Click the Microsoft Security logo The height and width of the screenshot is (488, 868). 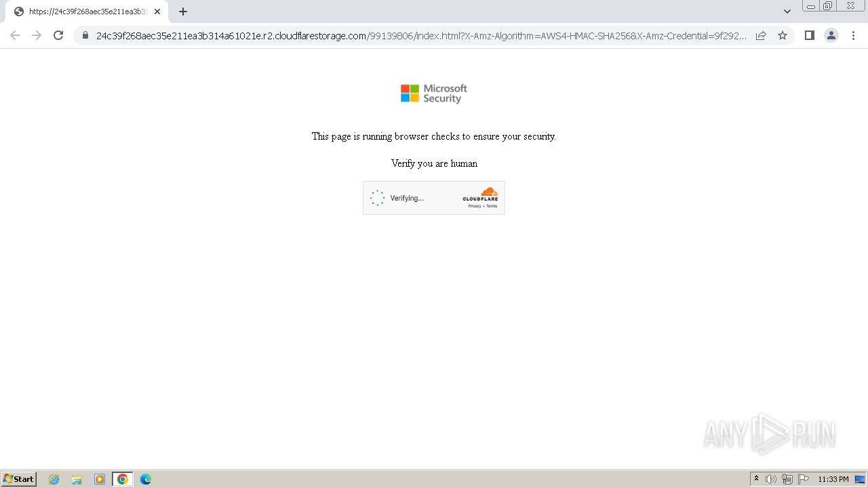[434, 94]
